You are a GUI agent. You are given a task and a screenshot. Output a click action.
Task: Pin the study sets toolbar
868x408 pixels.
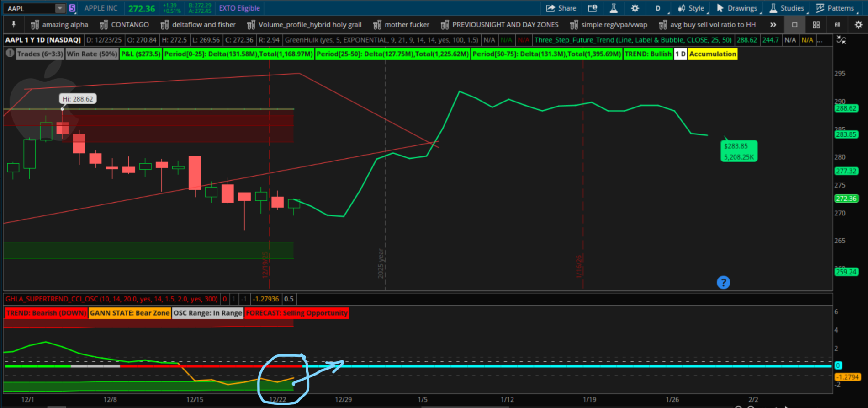pos(14,25)
